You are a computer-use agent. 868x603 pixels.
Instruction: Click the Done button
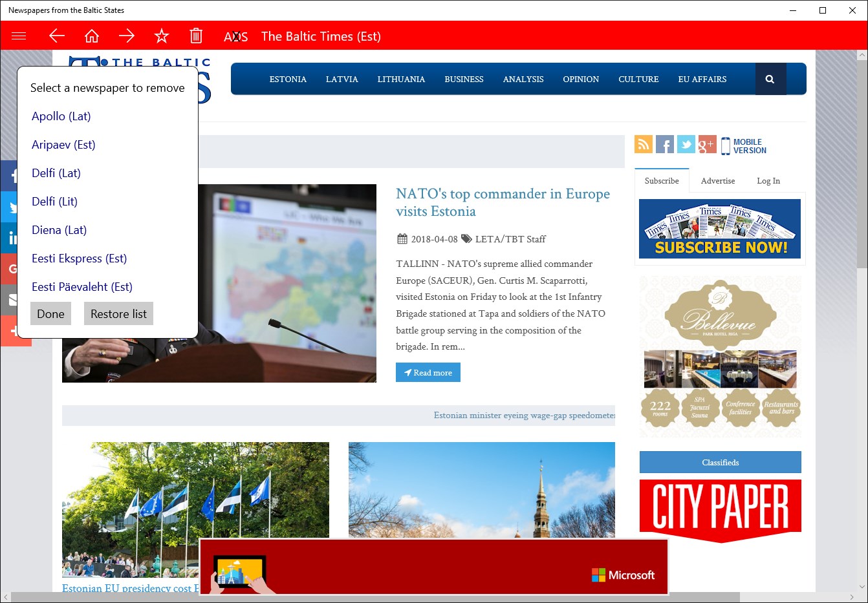pyautogui.click(x=50, y=313)
